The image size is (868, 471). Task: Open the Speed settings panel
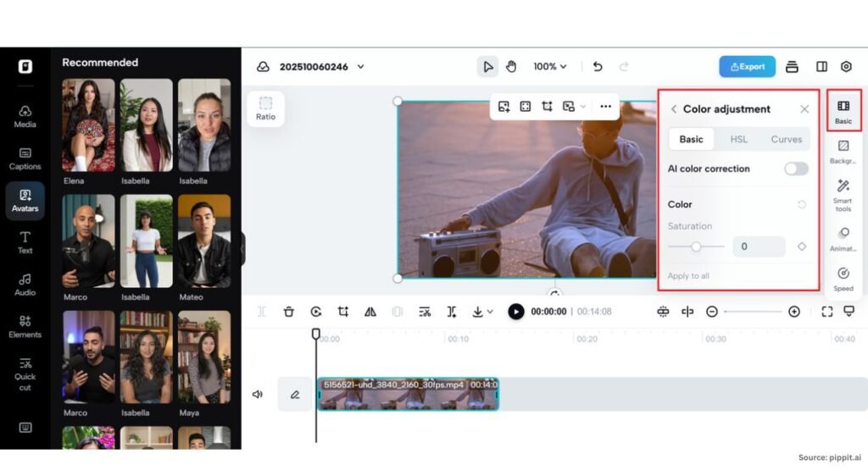(x=843, y=278)
